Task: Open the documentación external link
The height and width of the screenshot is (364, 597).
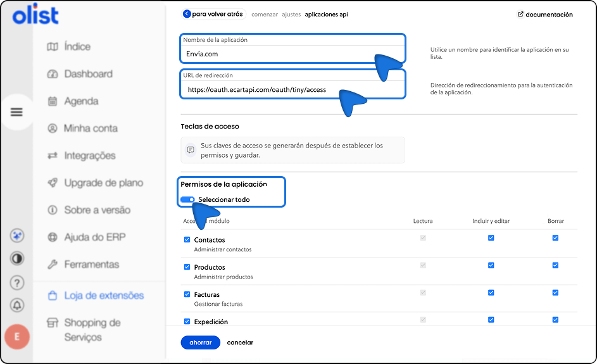Action: click(x=545, y=15)
